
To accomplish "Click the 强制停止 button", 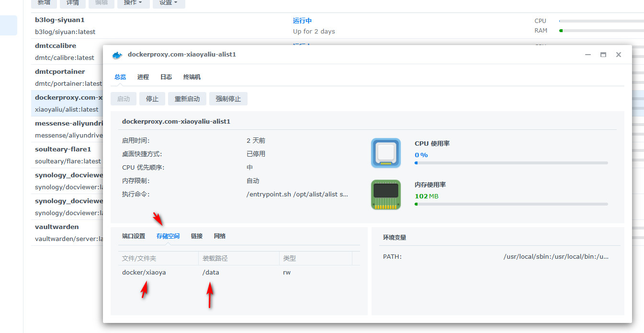I will 228,99.
